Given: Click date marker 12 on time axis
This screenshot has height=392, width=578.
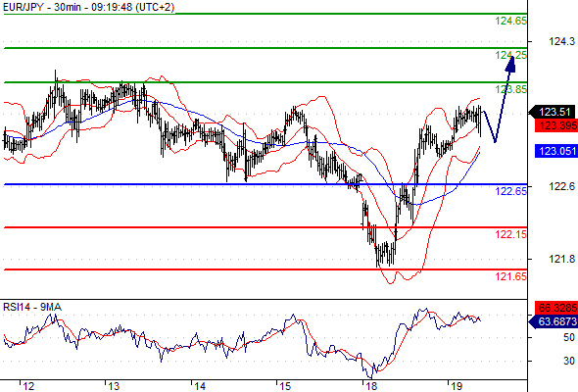Looking at the screenshot, I should [28, 386].
